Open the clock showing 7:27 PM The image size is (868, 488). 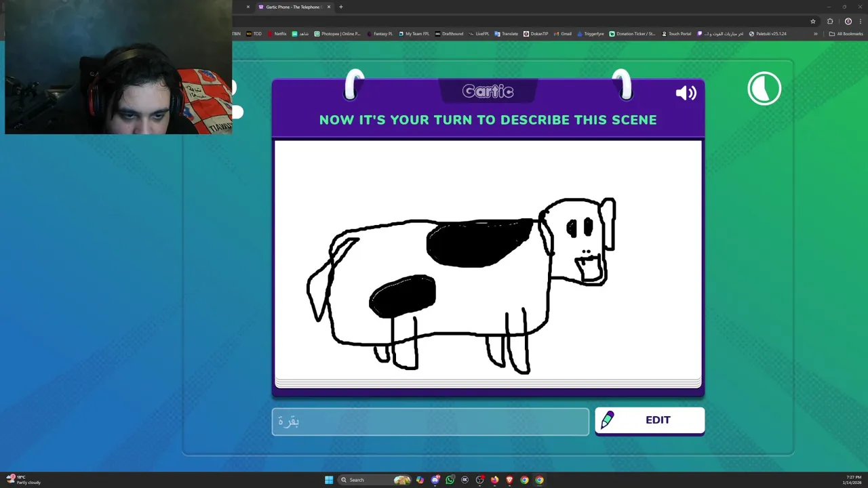click(x=853, y=480)
